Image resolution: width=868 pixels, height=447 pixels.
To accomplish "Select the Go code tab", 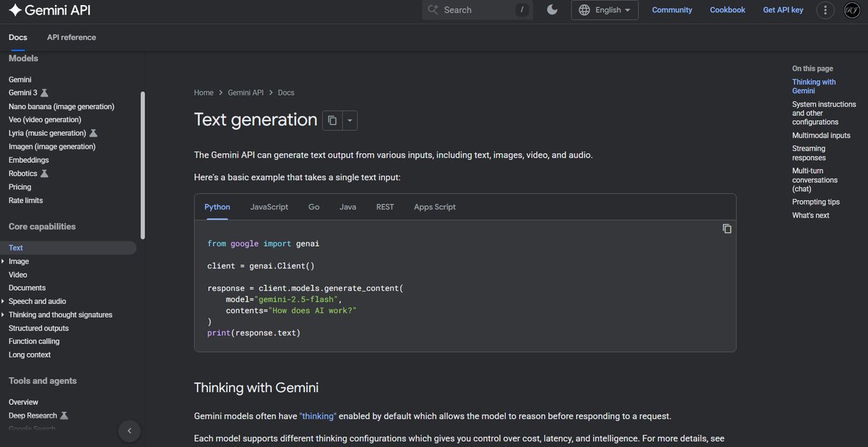I will pyautogui.click(x=314, y=207).
